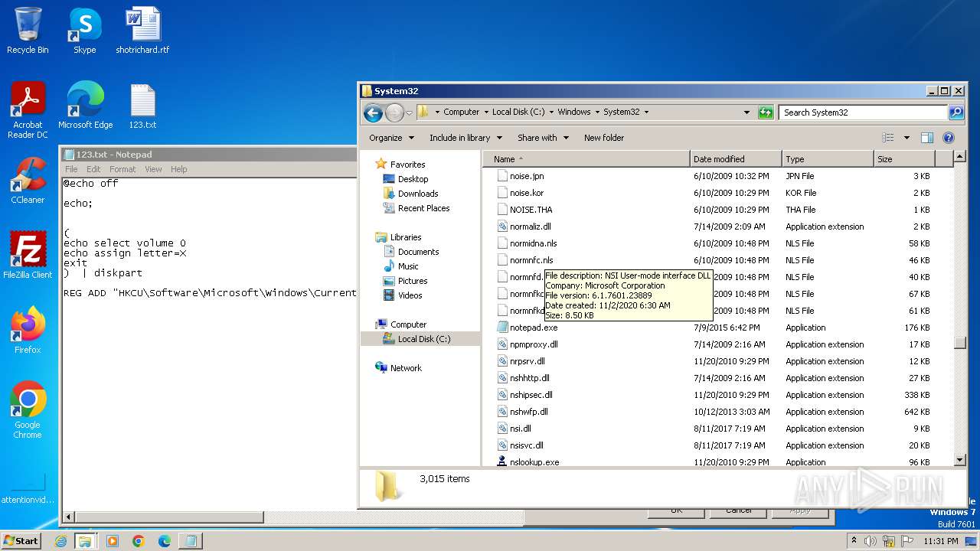Open the Include in library dropdown
This screenshot has width=980, height=551.
point(465,138)
